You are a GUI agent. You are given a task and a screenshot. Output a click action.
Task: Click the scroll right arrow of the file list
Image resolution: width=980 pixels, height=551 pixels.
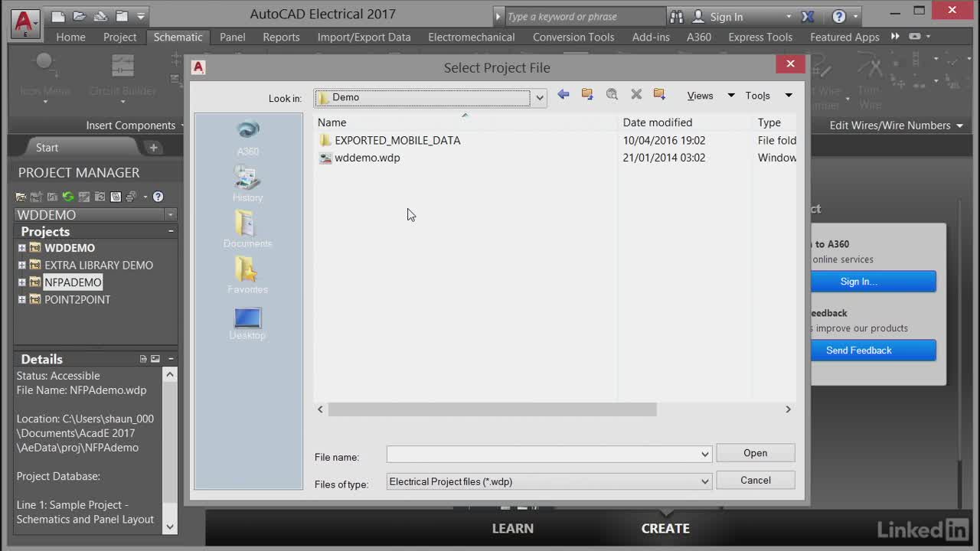tap(788, 409)
